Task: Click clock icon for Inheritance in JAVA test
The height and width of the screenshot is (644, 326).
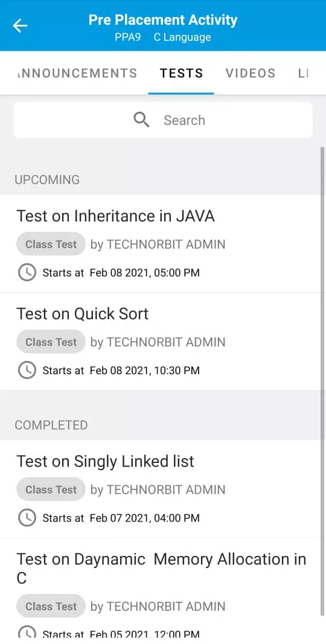Action: tap(27, 272)
